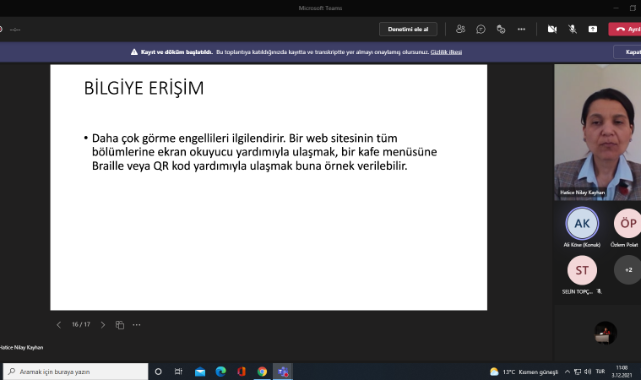Open the 'Gizlilik İlkesi' link
The image size is (641, 380).
(x=446, y=52)
